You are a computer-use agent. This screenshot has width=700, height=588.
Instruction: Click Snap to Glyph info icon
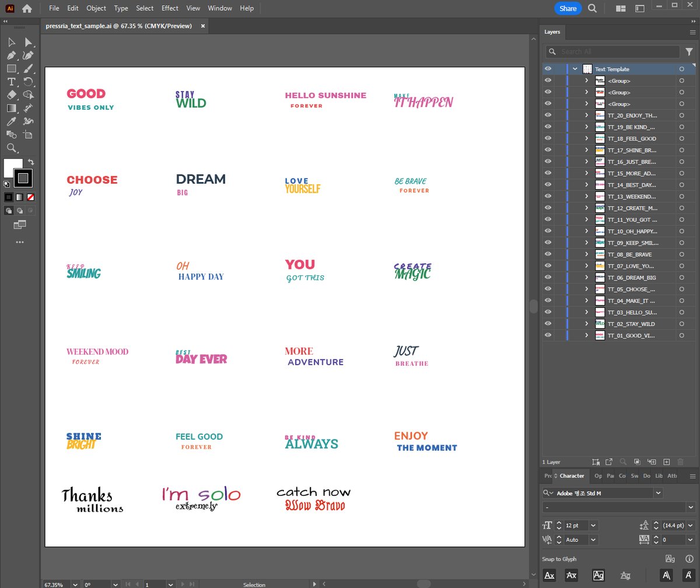pos(689,558)
